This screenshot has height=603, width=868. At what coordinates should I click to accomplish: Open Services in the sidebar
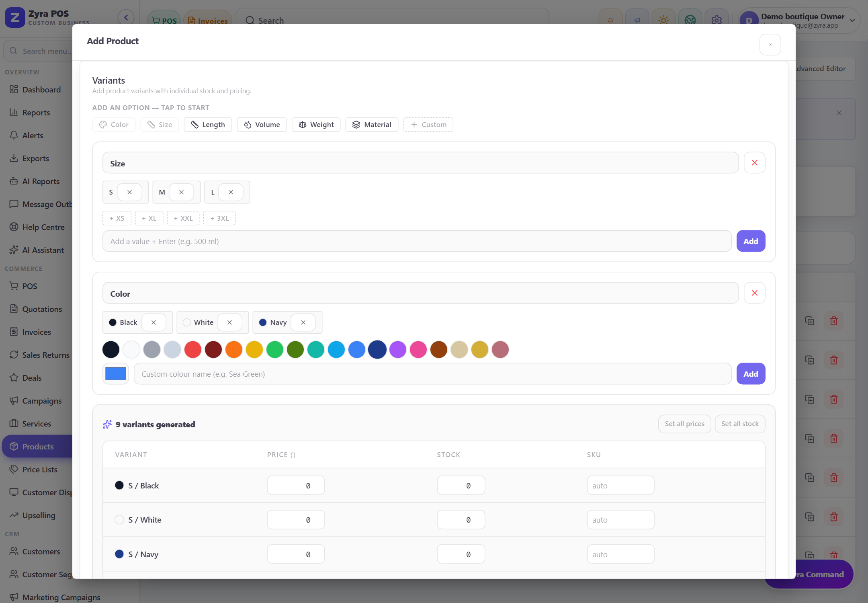37,424
